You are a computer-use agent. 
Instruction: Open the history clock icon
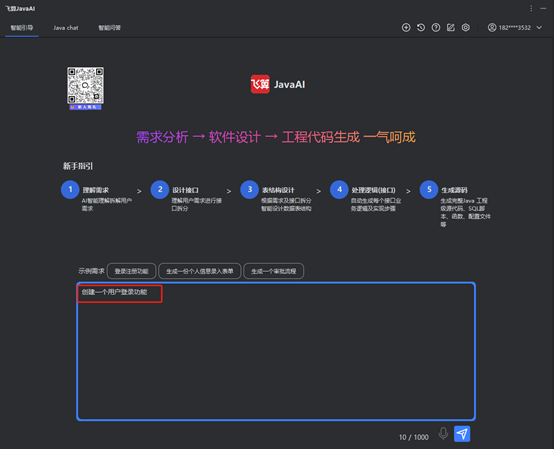point(421,28)
